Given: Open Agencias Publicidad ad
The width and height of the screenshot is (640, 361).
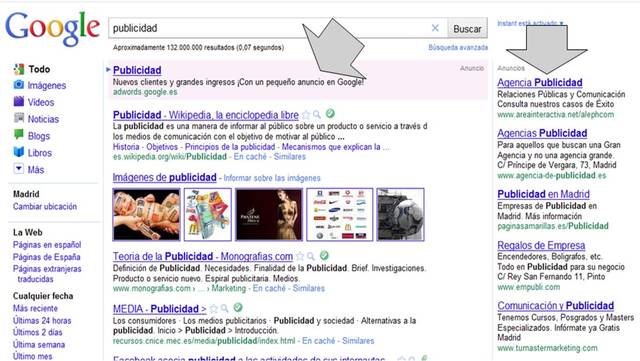Looking at the screenshot, I should (542, 133).
